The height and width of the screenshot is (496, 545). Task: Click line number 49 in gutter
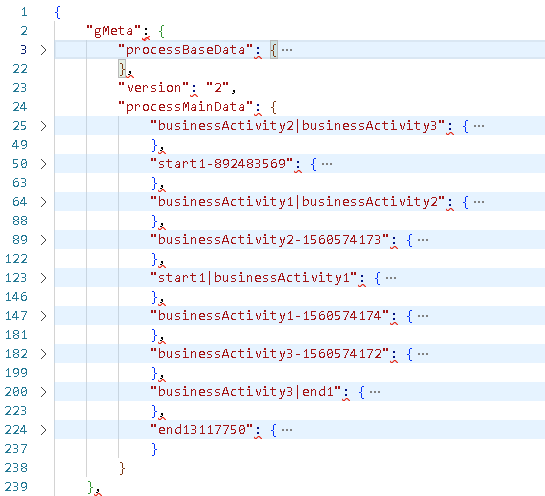[x=20, y=145]
